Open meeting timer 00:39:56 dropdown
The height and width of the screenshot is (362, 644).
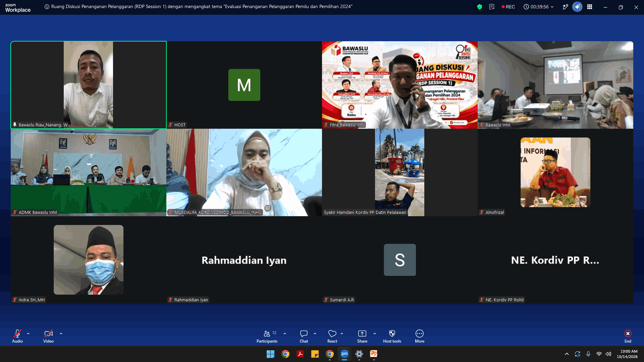click(539, 7)
